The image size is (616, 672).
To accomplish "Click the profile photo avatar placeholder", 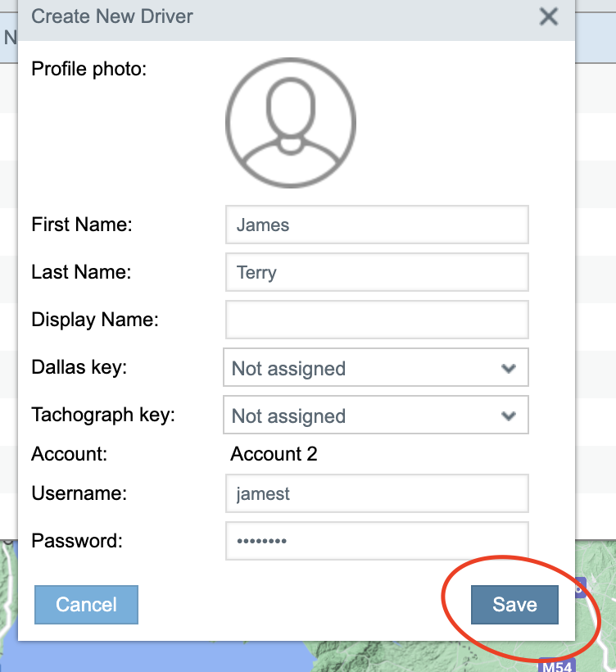I will 290,122.
